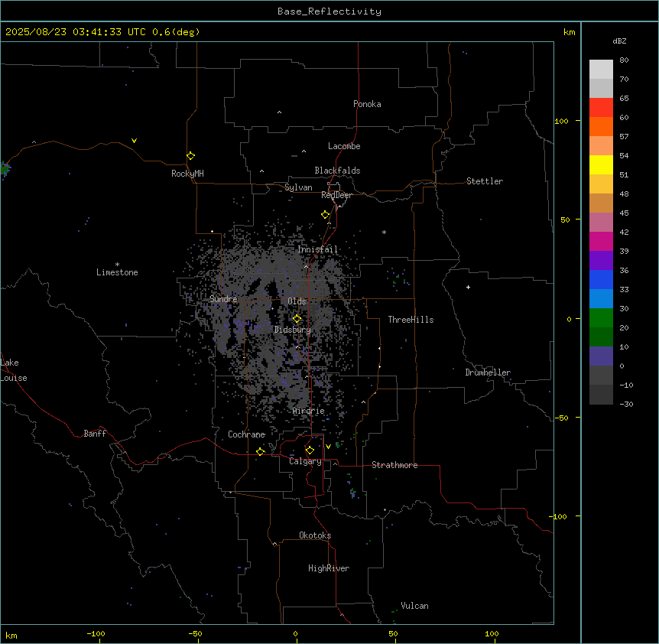
Task: Click the Sundre label
Action: tap(223, 299)
